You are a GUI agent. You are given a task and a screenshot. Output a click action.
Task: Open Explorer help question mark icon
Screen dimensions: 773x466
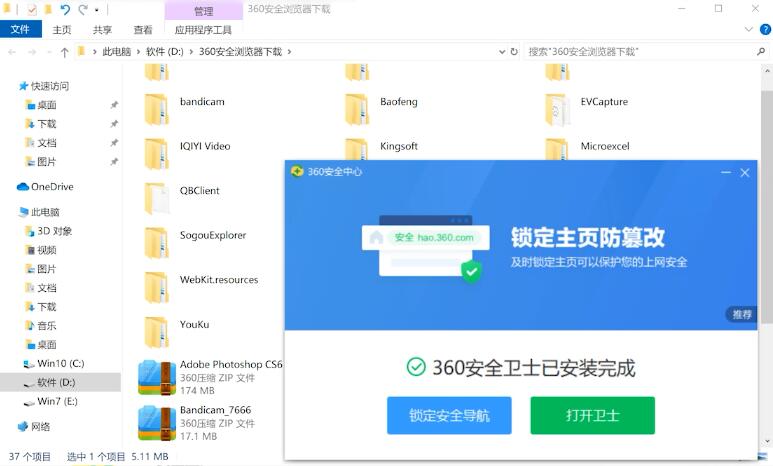[765, 30]
